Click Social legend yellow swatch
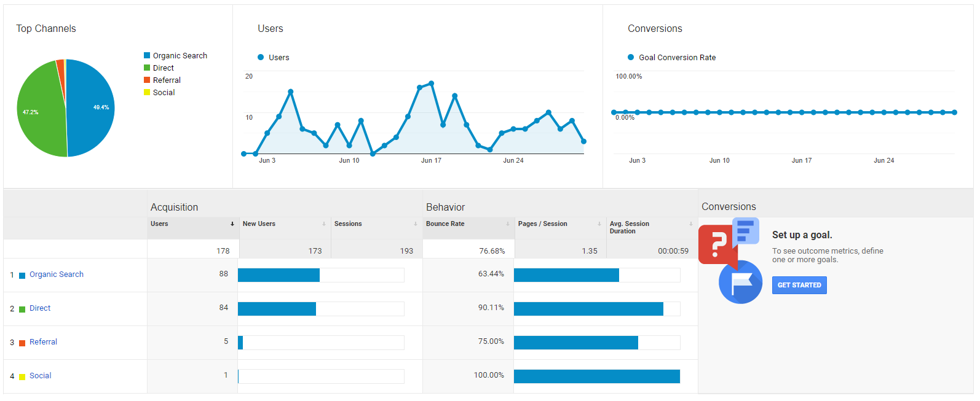Image resolution: width=980 pixels, height=401 pixels. coord(147,92)
